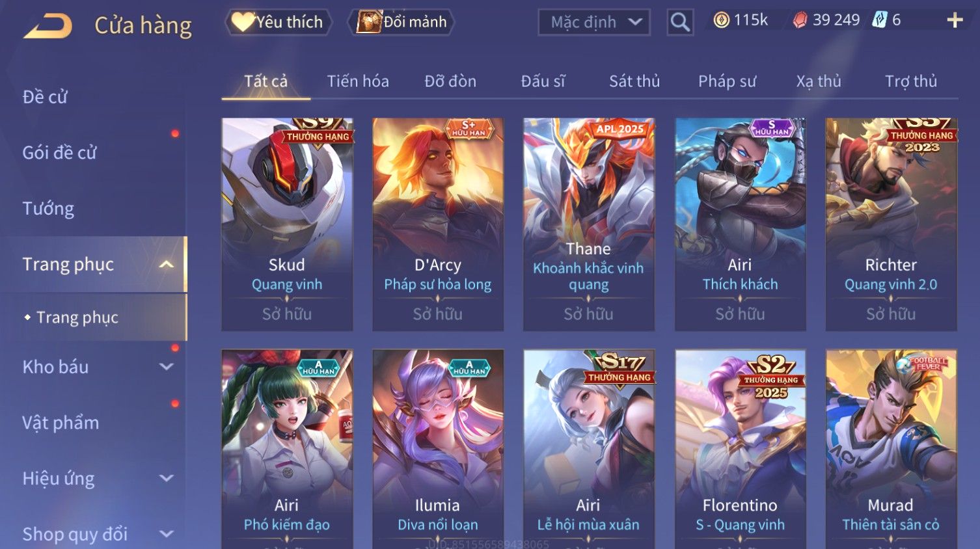This screenshot has width=980, height=549.
Task: Tap the blue ticket icon showing 6
Action: coord(880,20)
